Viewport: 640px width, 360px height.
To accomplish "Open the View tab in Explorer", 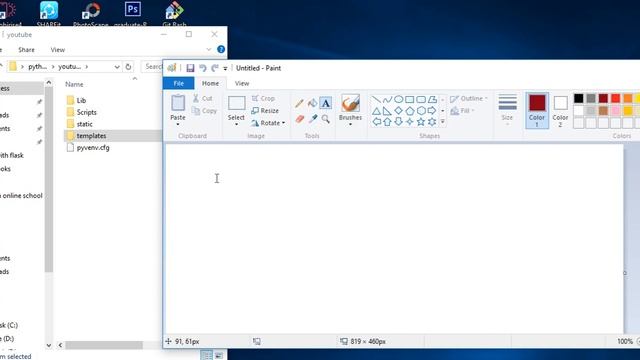I will click(58, 50).
